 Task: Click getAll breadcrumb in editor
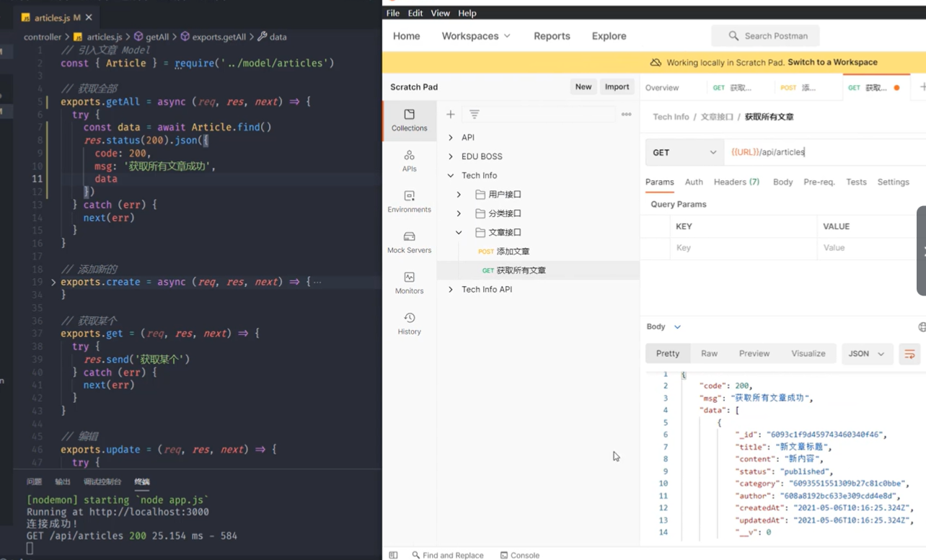pos(151,37)
